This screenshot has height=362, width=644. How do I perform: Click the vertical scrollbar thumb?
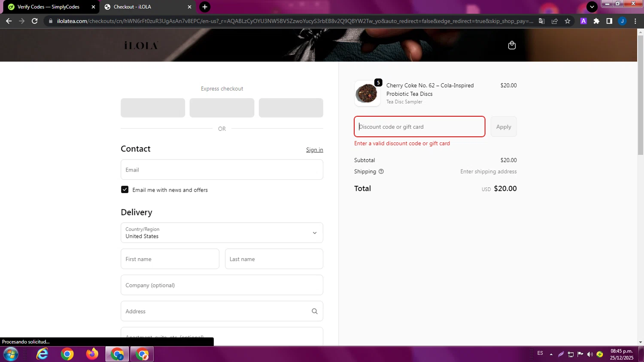[x=641, y=95]
